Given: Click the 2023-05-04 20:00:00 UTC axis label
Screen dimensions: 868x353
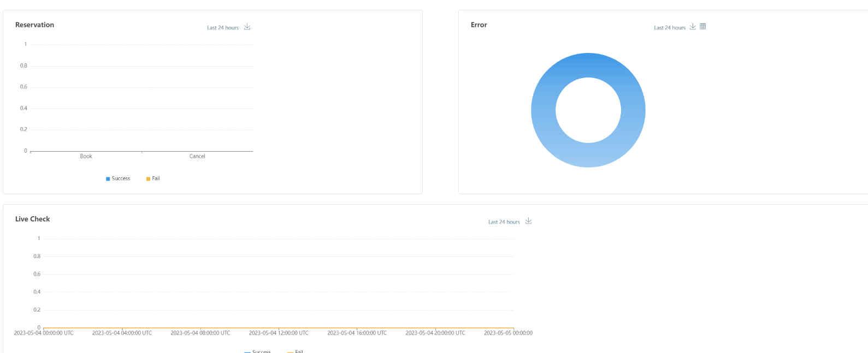Looking at the screenshot, I should (435, 333).
